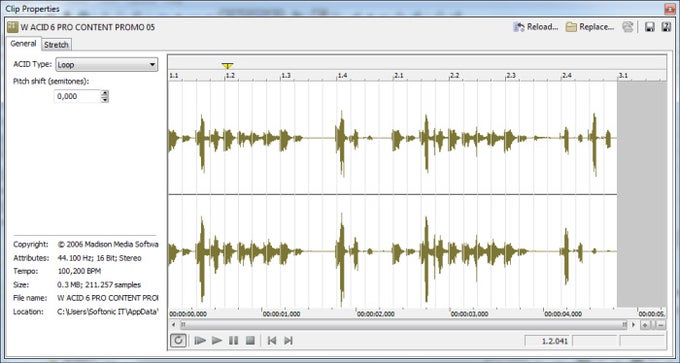Click the bottom channel waveform
680x363 pixels.
pos(392,251)
